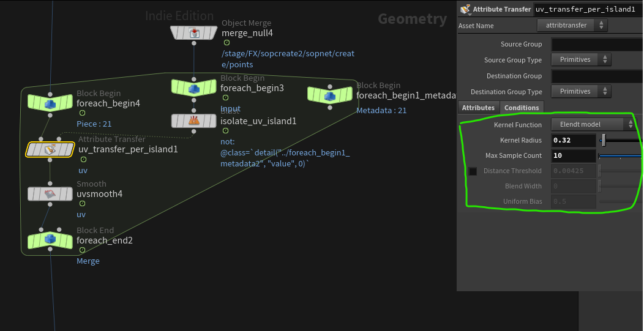Click the Max Sample Count slider
Viewport: 644px width, 331px height.
620,156
